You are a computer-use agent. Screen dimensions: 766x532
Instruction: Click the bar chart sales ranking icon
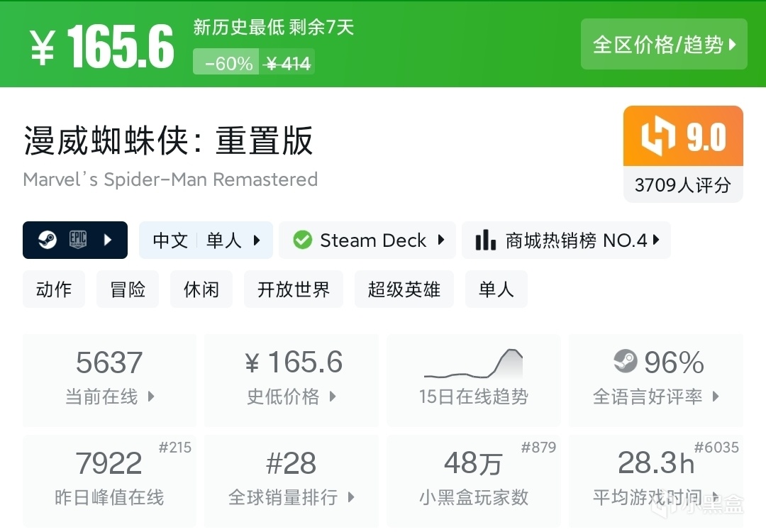tap(485, 240)
